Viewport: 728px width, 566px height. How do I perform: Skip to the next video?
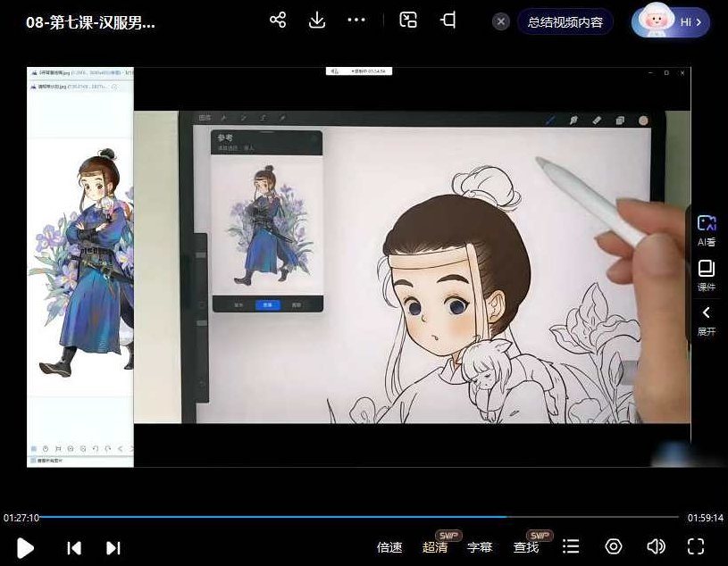pyautogui.click(x=113, y=547)
